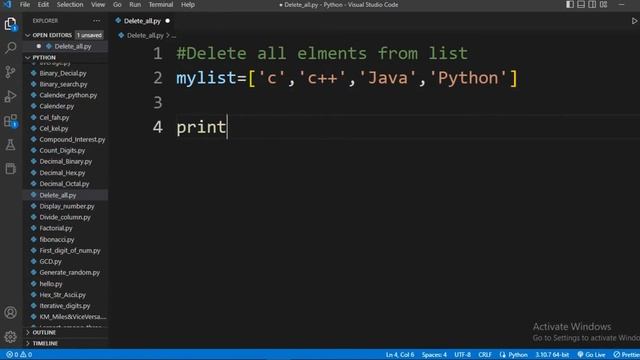Expand the Timeline section
Image resolution: width=640 pixels, height=360 pixels.
pos(45,344)
